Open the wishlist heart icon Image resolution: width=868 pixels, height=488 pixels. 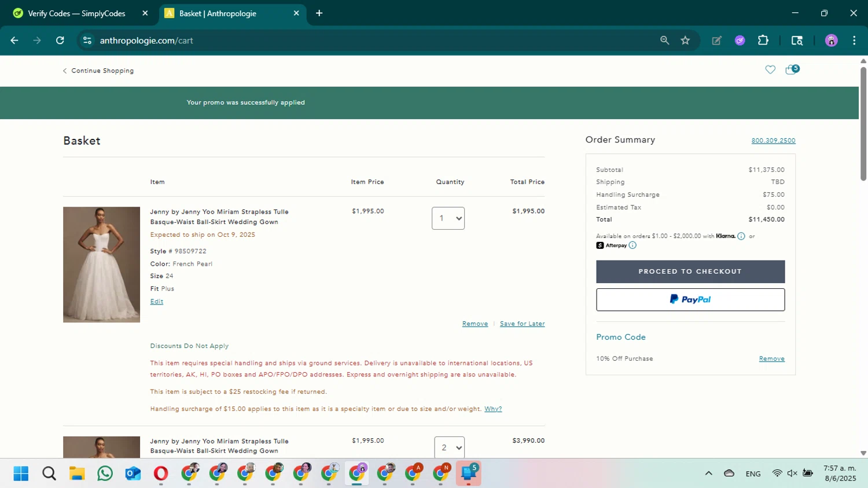coord(770,69)
